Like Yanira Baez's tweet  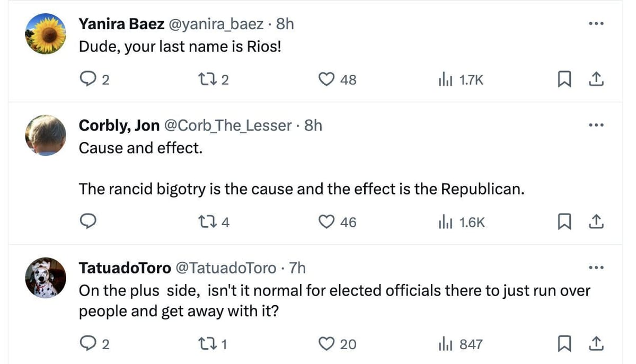point(328,78)
